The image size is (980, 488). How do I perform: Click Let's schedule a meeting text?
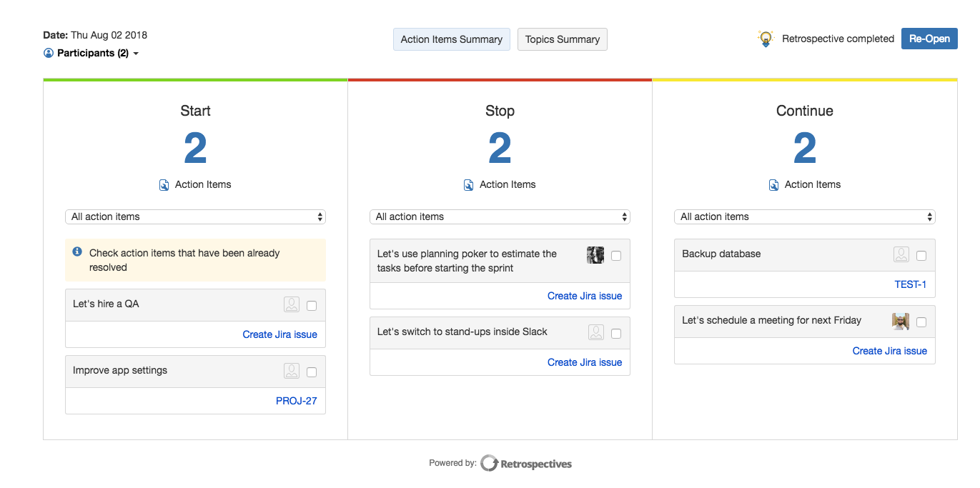pos(772,320)
